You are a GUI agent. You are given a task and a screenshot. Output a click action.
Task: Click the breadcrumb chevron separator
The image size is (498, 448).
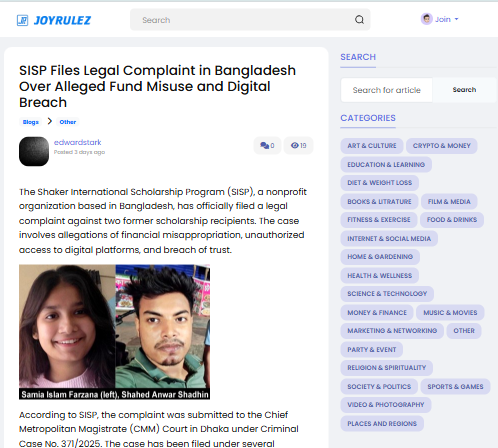[x=50, y=121]
